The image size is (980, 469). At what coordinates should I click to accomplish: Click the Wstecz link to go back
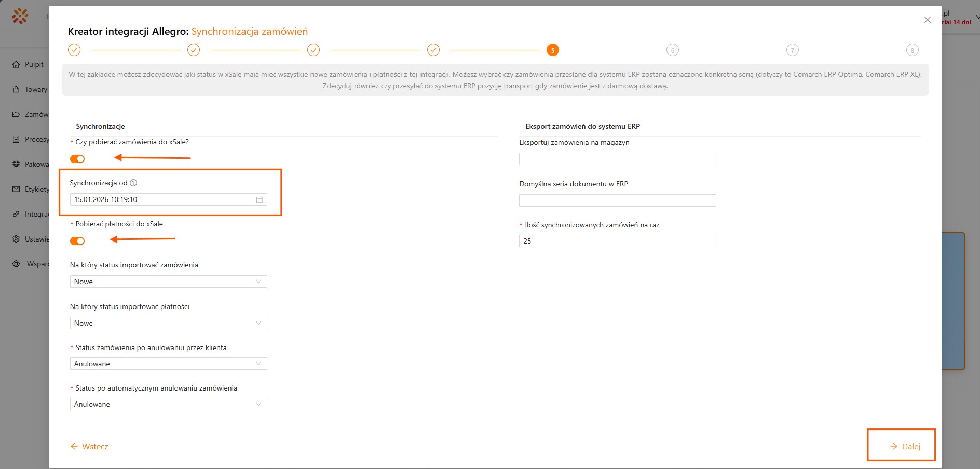89,446
